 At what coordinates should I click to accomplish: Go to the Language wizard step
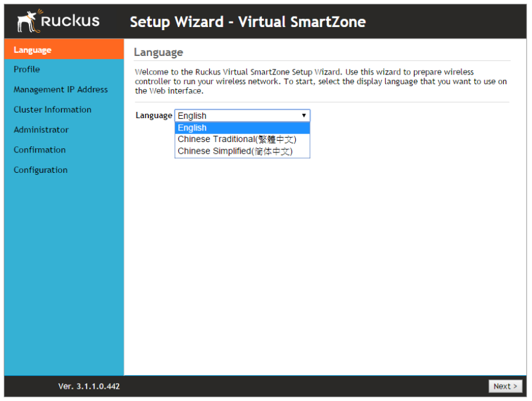64,49
